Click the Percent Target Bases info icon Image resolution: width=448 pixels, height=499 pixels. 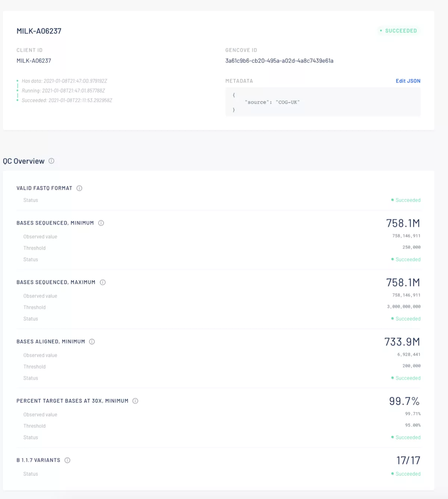(136, 401)
